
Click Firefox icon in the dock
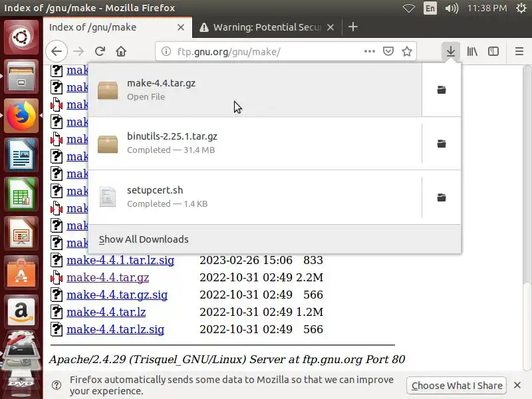(x=21, y=116)
